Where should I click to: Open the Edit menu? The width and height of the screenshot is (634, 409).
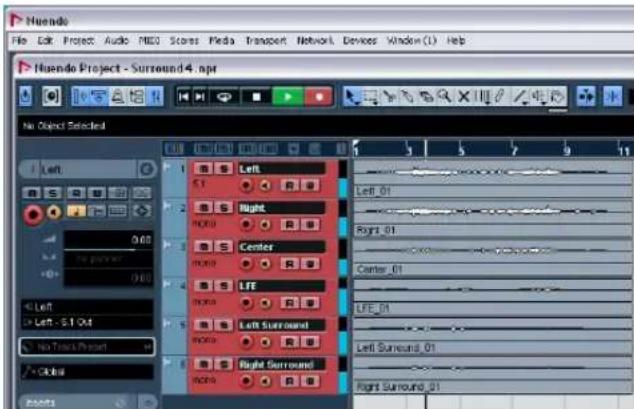[45, 40]
